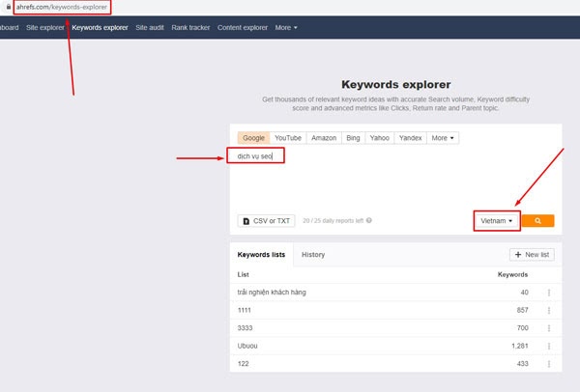
Task: Open three-dot menu for list 3333
Action: tap(549, 328)
